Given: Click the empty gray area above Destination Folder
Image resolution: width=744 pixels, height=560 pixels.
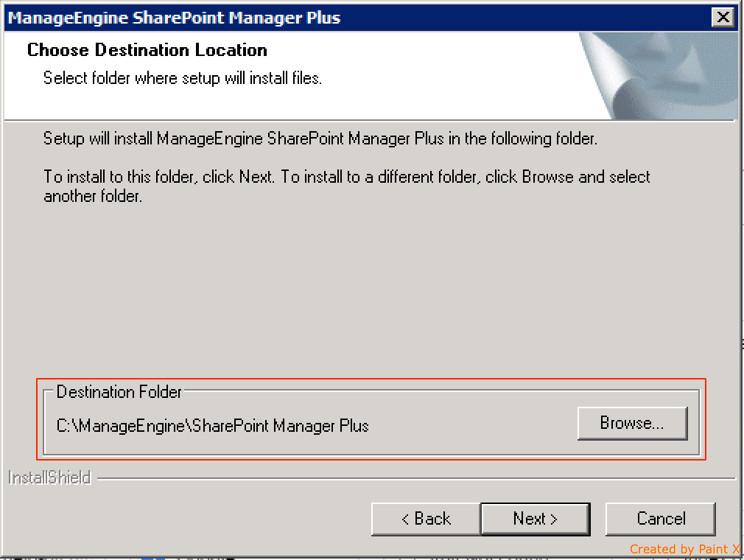Looking at the screenshot, I should coord(368,295).
